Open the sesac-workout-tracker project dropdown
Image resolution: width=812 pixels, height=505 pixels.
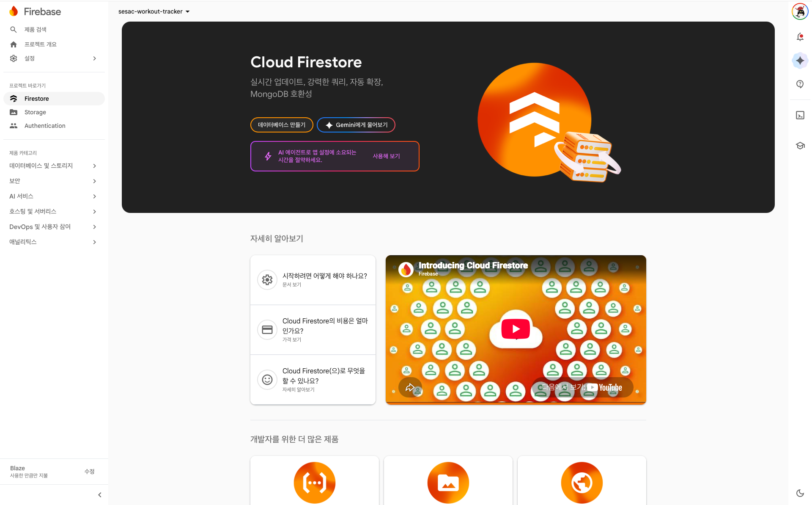[x=154, y=11]
